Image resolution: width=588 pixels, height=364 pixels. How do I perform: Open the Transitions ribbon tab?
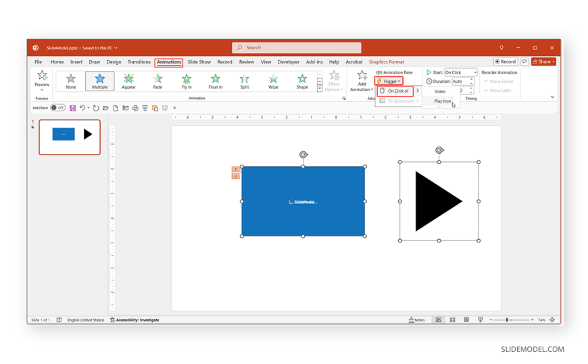tap(139, 62)
